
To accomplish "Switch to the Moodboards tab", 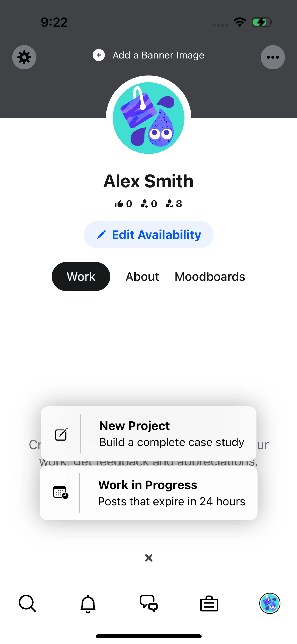I will pyautogui.click(x=210, y=277).
